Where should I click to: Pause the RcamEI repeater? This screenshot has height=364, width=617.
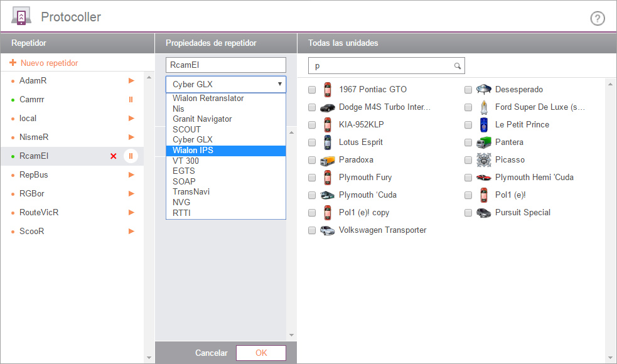pos(131,156)
